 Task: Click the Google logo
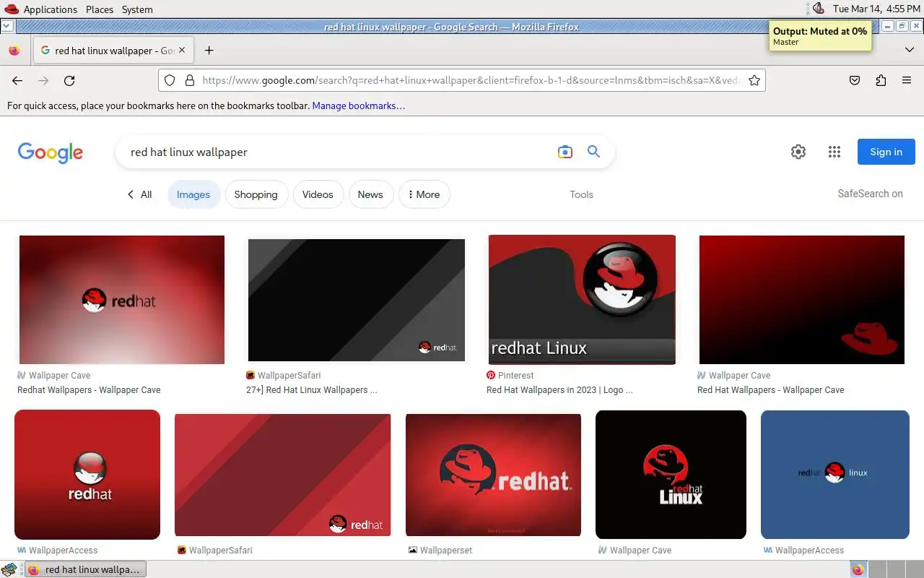pyautogui.click(x=51, y=152)
